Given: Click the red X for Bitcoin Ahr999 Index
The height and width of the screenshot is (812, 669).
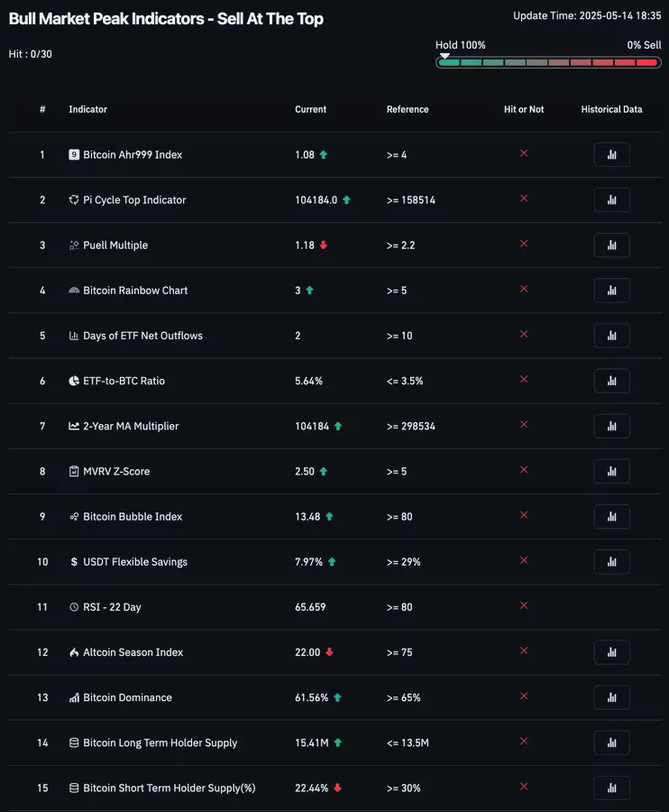Looking at the screenshot, I should click(x=524, y=153).
